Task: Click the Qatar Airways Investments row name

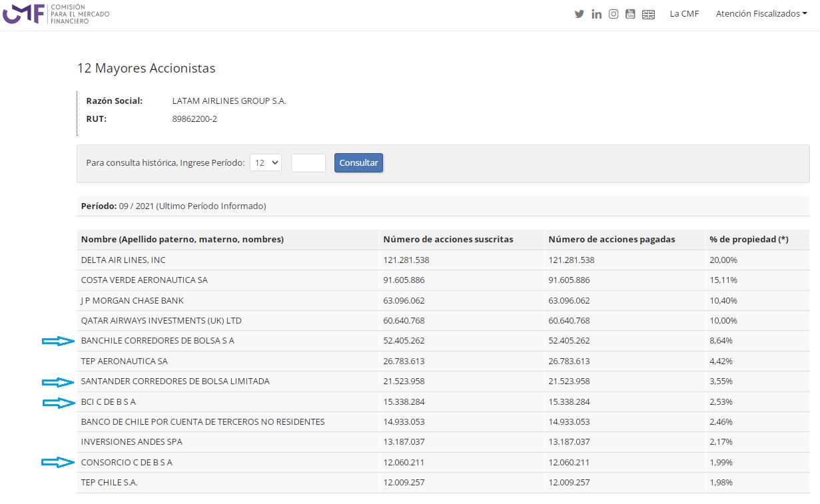Action: (x=161, y=321)
